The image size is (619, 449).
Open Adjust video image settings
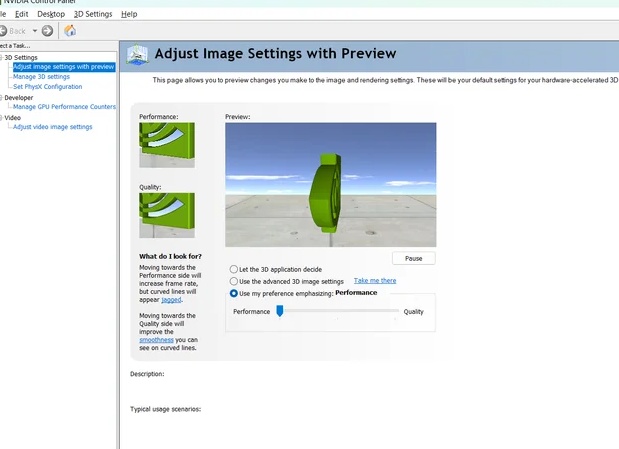point(53,127)
